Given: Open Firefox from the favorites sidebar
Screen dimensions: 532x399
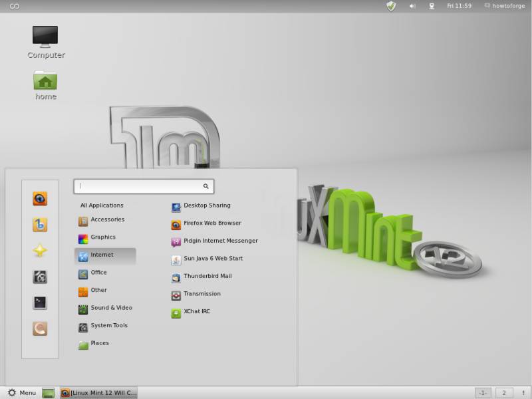Looking at the screenshot, I should click(x=40, y=199).
